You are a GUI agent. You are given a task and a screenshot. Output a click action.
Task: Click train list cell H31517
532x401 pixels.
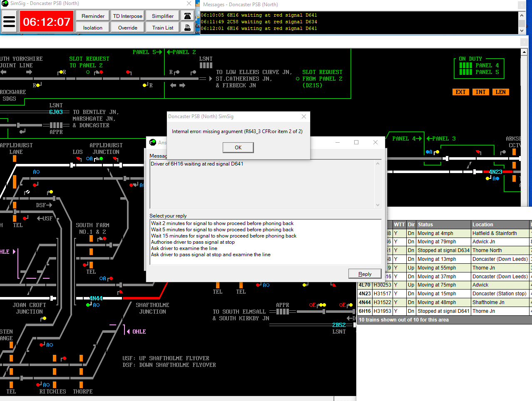(382, 294)
